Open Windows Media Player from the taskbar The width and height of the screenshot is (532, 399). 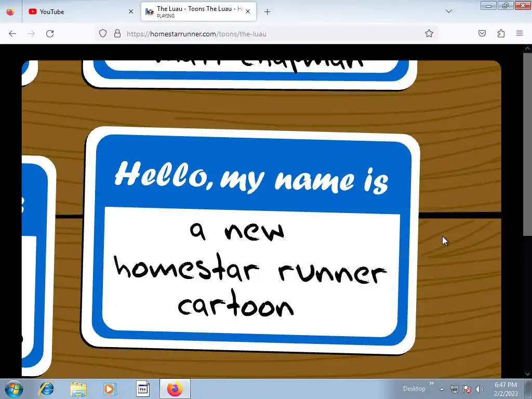click(110, 389)
